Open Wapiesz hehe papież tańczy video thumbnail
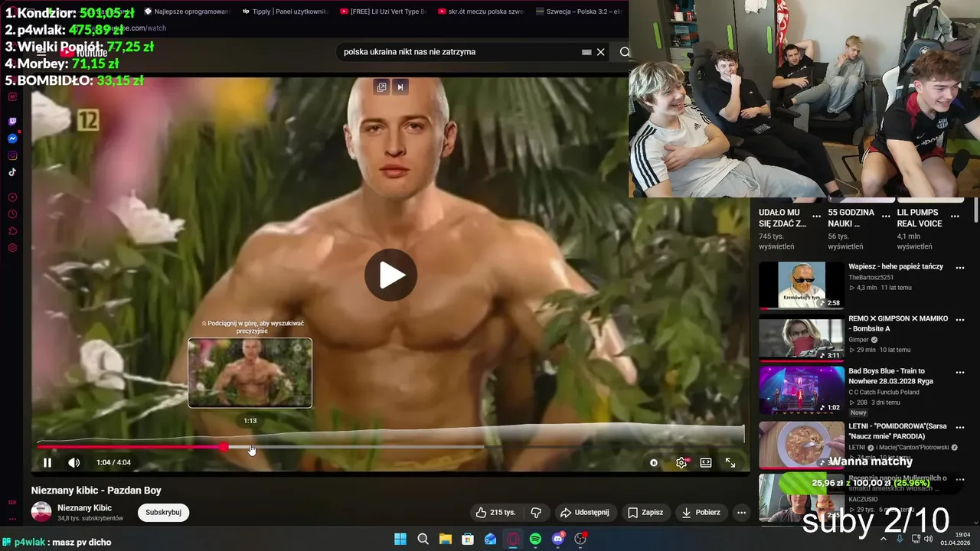980x551 pixels. pos(801,285)
